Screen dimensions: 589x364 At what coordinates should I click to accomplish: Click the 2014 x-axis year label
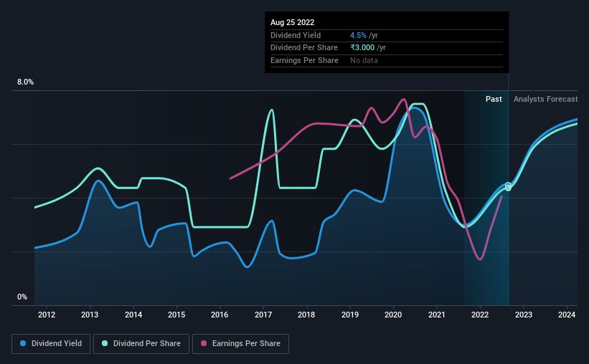pyautogui.click(x=133, y=315)
